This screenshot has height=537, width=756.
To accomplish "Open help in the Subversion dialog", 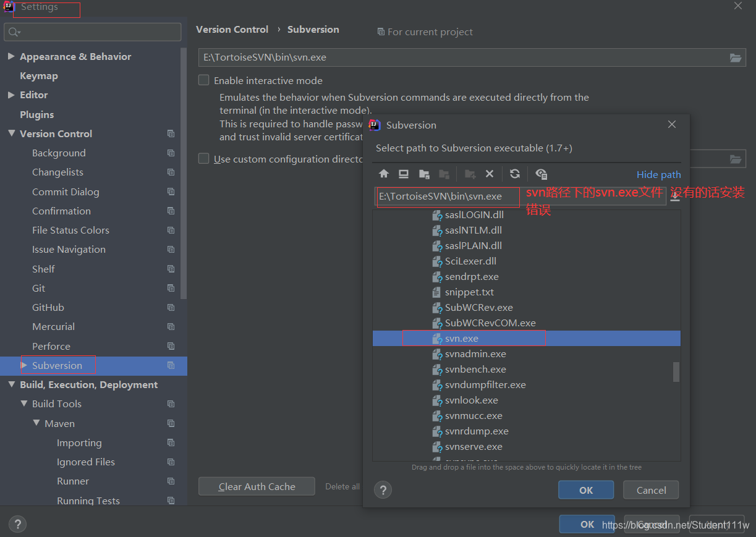I will tap(383, 490).
